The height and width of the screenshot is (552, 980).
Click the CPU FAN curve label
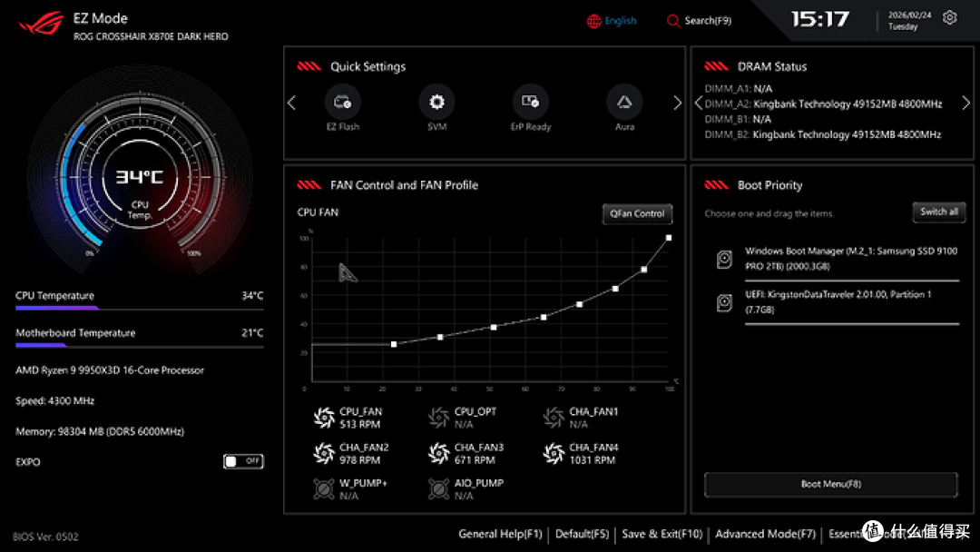click(318, 212)
